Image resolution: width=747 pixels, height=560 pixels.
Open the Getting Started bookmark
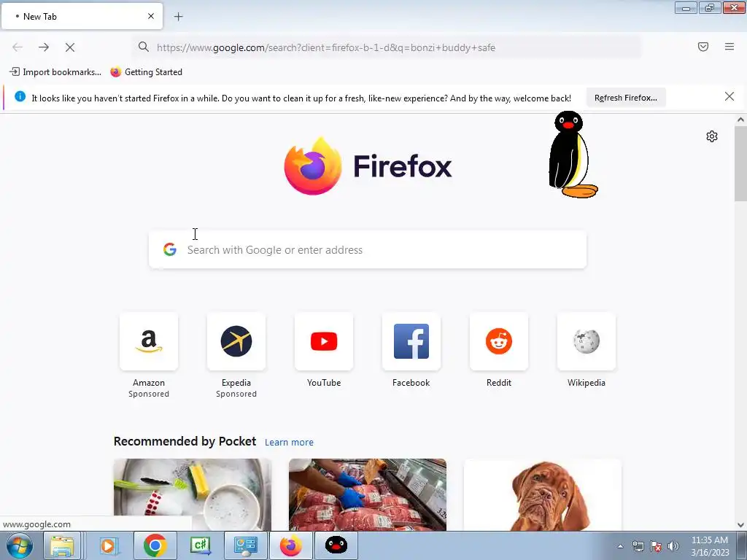pyautogui.click(x=146, y=72)
